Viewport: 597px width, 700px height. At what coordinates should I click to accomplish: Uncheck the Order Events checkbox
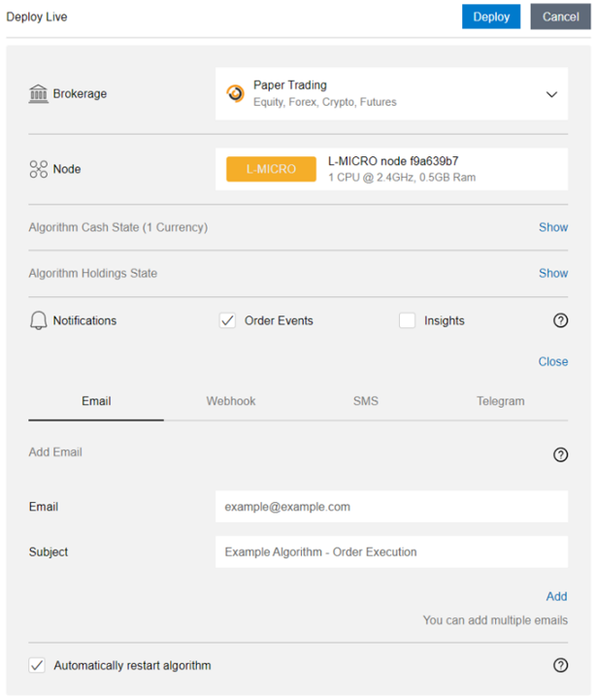[228, 320]
